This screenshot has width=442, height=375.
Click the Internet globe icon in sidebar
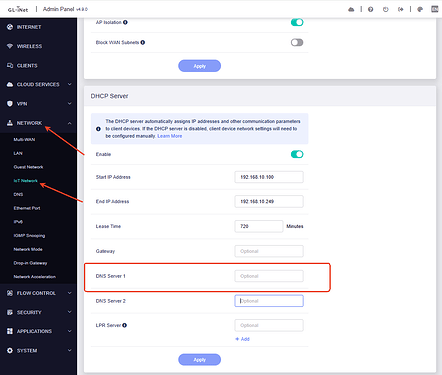[10, 27]
